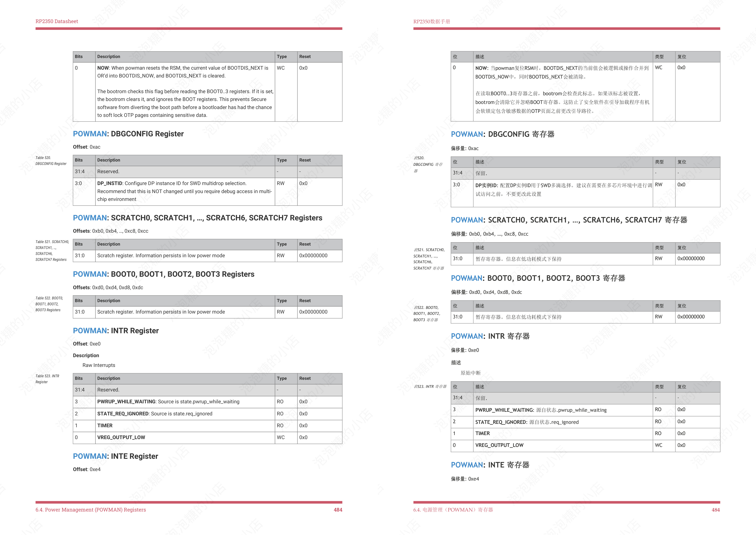Click the RP2350数据手册 header on the right page
The height and width of the screenshot is (535, 756).
click(431, 21)
